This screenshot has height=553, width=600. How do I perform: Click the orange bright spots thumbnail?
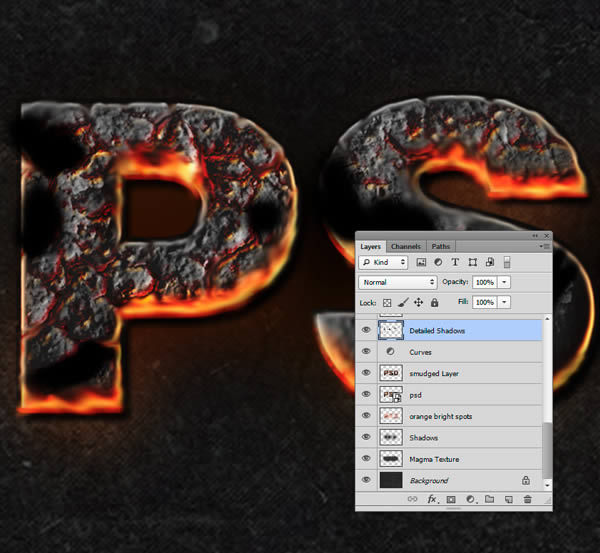pos(391,416)
